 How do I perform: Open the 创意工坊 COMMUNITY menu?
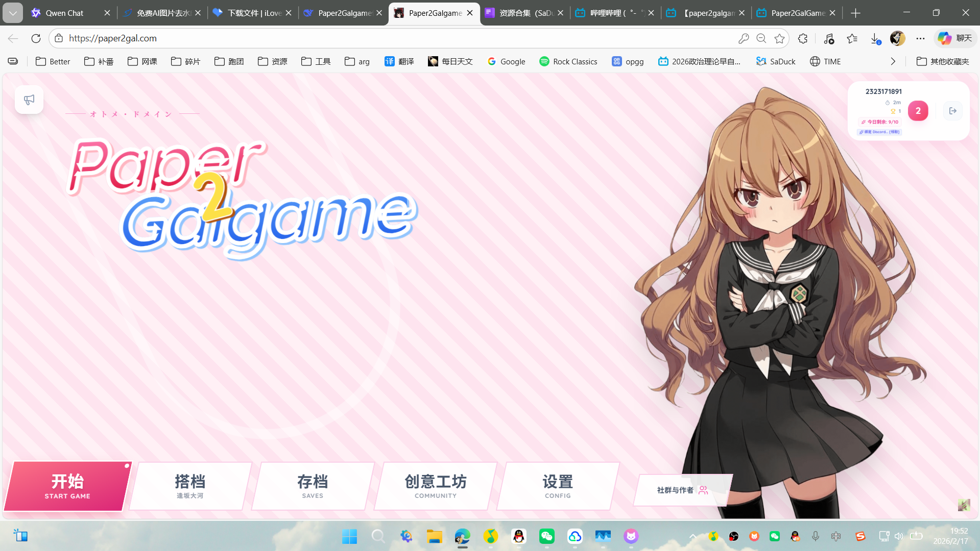(435, 486)
